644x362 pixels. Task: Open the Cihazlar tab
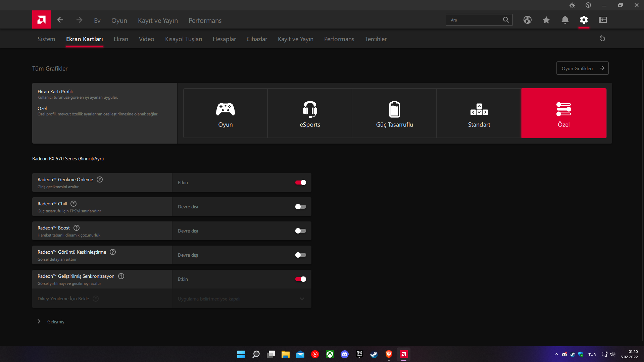point(257,39)
